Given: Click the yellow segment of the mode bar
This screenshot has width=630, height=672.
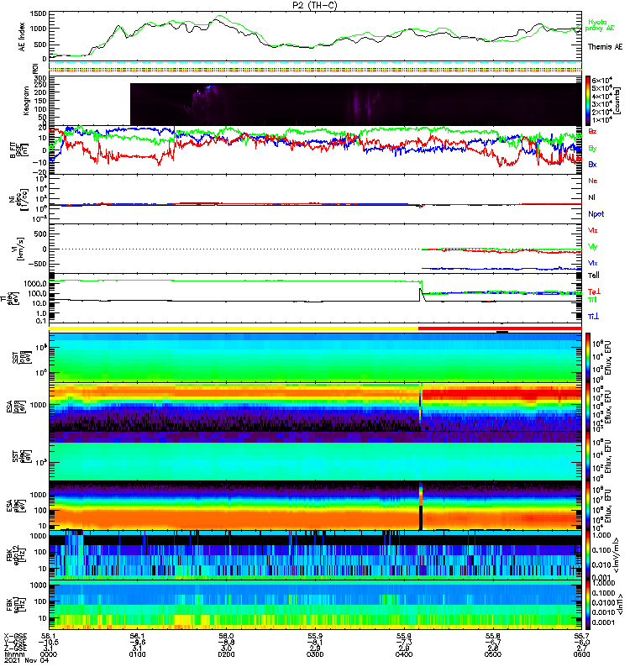Looking at the screenshot, I should (x=234, y=328).
